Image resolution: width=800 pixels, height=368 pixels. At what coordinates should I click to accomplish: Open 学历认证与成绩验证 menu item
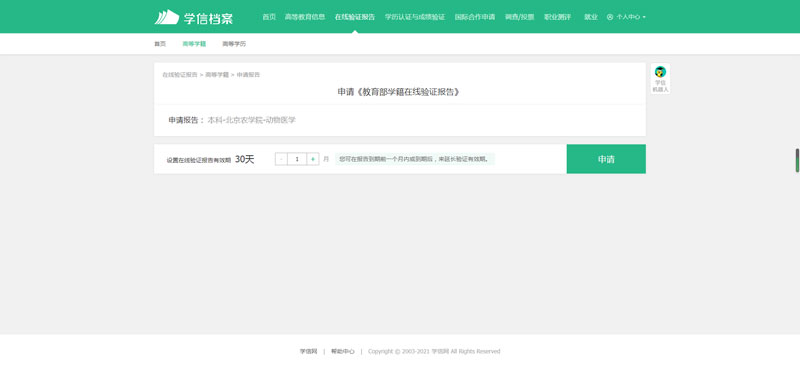[x=415, y=17]
